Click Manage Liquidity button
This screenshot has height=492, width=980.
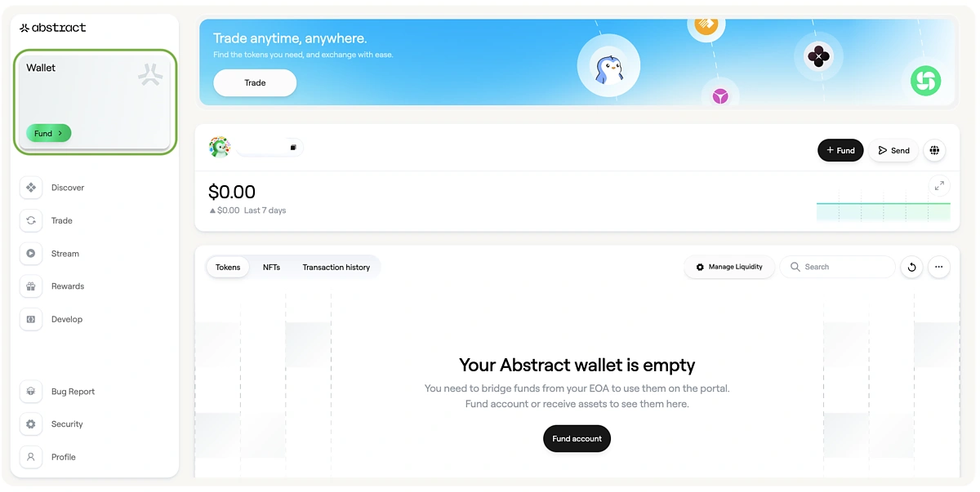point(729,267)
